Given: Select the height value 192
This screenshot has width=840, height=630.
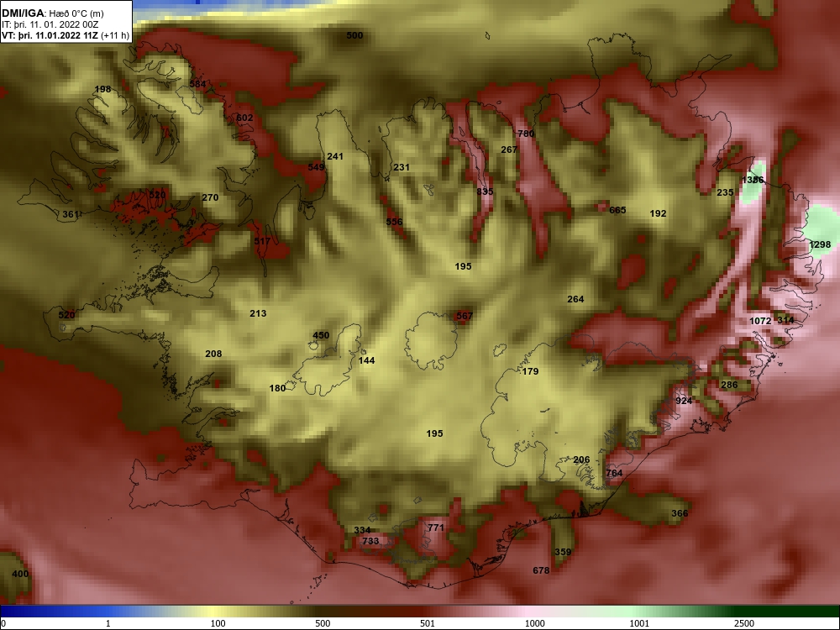Looking at the screenshot, I should (x=658, y=213).
